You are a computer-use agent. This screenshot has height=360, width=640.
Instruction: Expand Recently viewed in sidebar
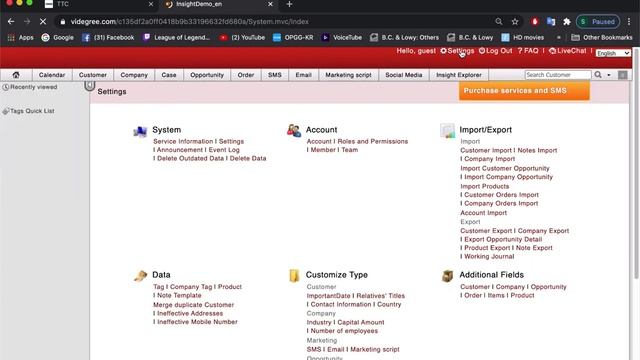pyautogui.click(x=30, y=87)
